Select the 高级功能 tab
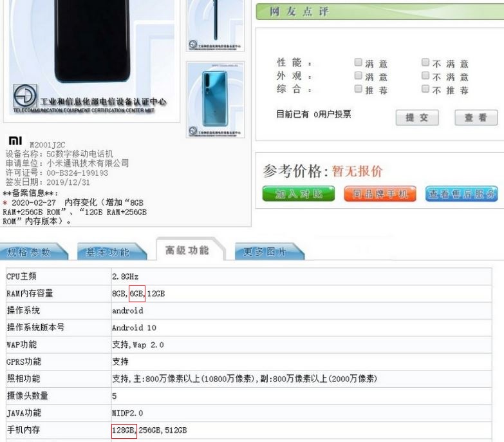Image resolution: width=504 pixels, height=442 pixels. click(x=190, y=249)
